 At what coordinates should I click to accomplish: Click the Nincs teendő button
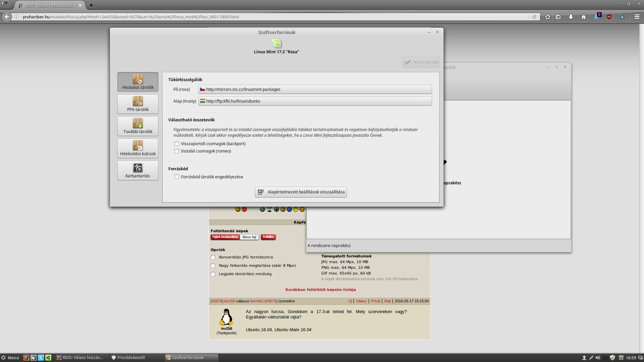421,62
